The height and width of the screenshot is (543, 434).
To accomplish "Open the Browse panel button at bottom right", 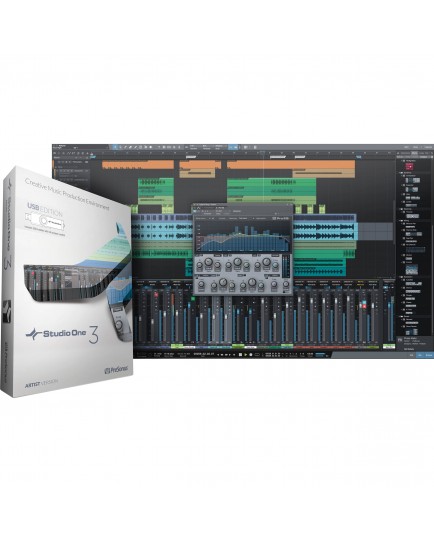I will [x=429, y=355].
